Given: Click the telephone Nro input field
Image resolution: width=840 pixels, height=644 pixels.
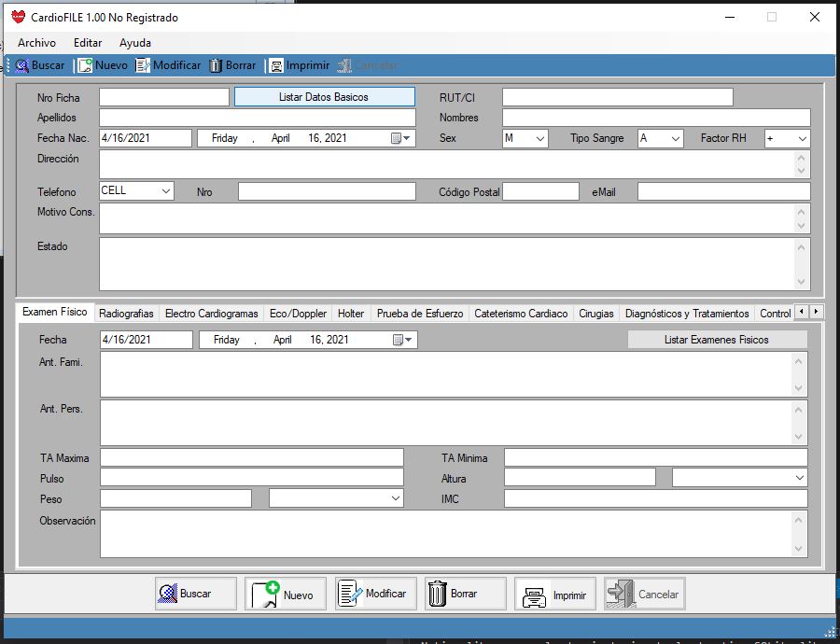Looking at the screenshot, I should point(327,191).
